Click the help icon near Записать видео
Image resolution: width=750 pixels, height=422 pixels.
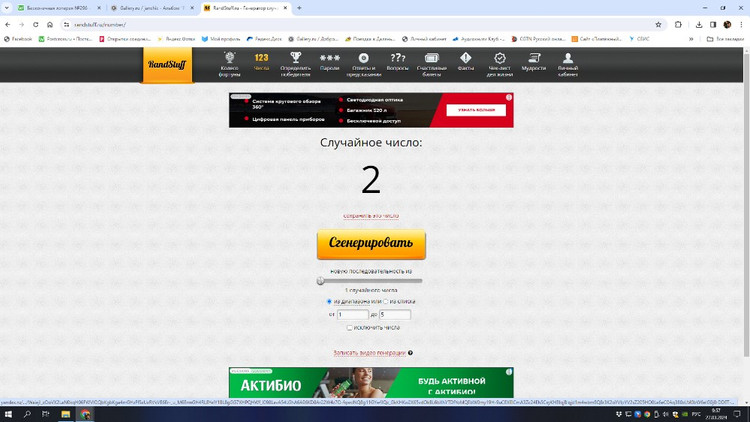pyautogui.click(x=410, y=353)
